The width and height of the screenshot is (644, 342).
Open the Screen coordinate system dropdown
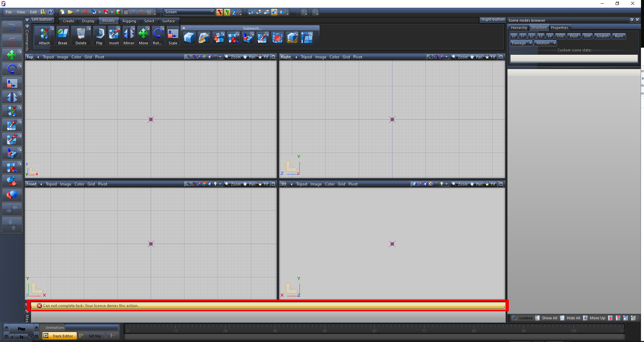189,12
